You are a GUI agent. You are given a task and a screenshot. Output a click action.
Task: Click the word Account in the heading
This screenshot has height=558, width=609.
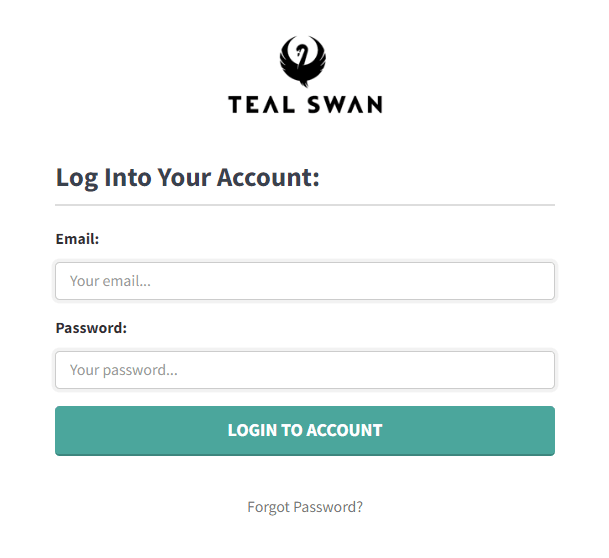pos(268,177)
